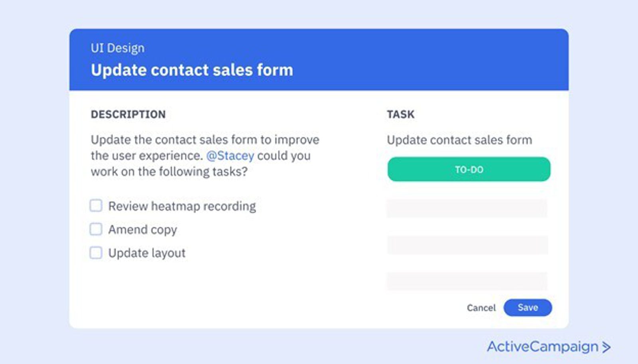Click the task name text under TASK
The width and height of the screenshot is (638, 364).
459,140
